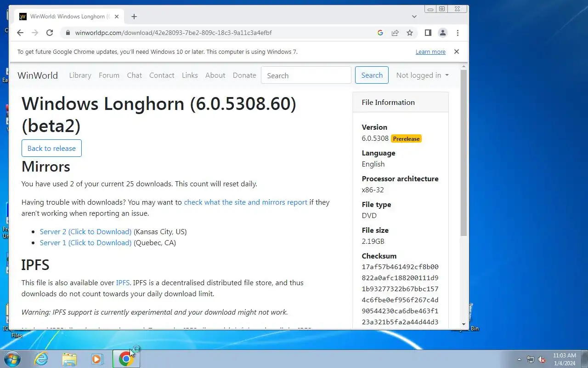
Task: Go to the WinWorld home logo
Action: click(x=38, y=75)
